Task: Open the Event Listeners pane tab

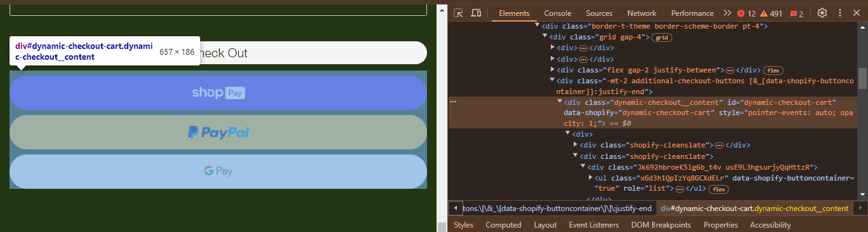Action: tap(593, 225)
